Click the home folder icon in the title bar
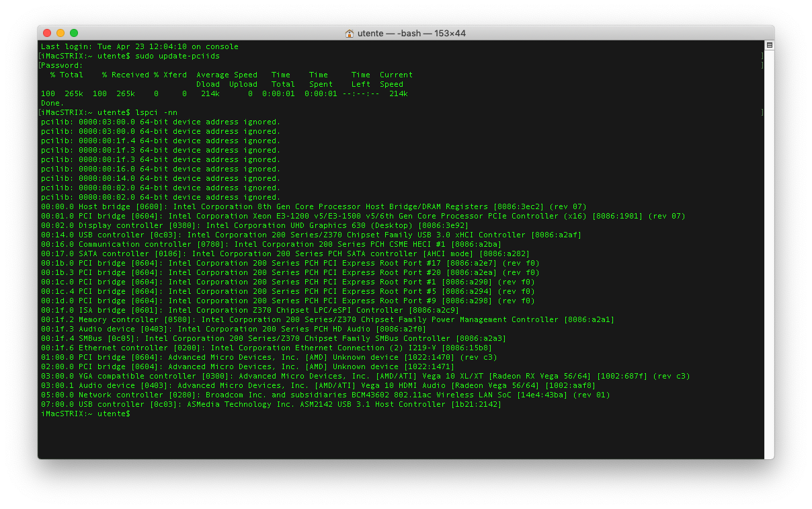Image resolution: width=812 pixels, height=509 pixels. (x=350, y=33)
